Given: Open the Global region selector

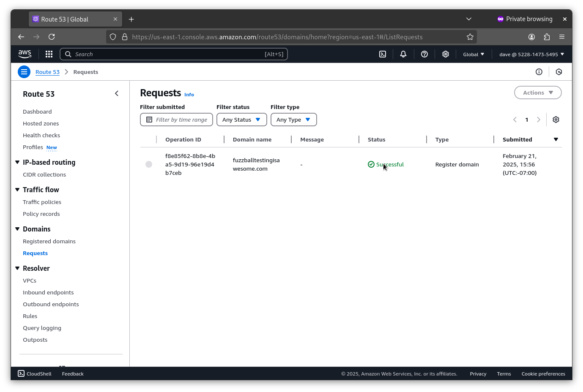Looking at the screenshot, I should pyautogui.click(x=474, y=54).
